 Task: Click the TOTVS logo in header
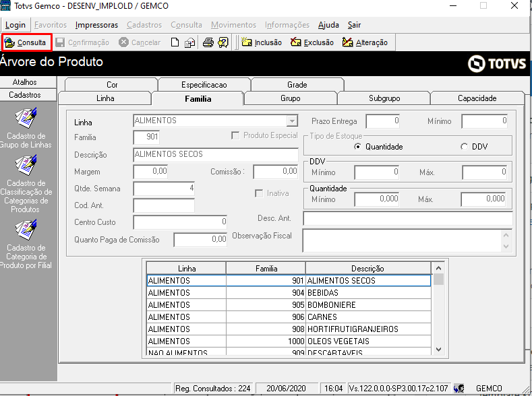(497, 64)
